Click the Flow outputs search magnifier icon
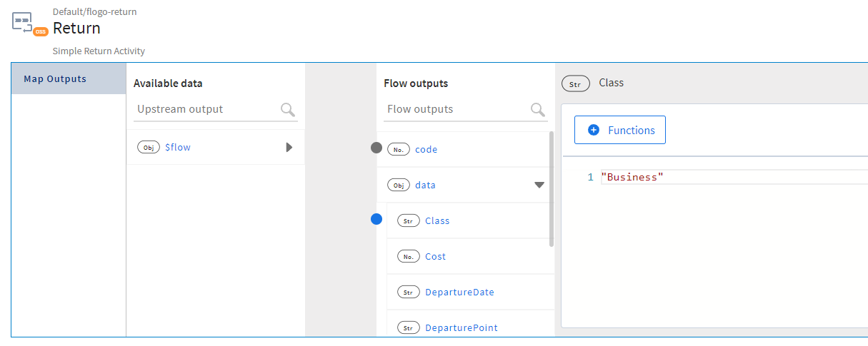The image size is (868, 346). point(537,109)
